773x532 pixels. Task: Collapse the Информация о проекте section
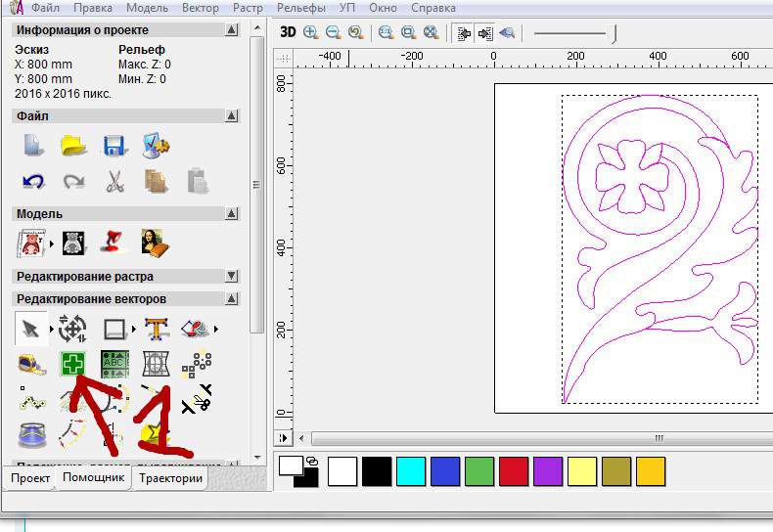pos(232,30)
